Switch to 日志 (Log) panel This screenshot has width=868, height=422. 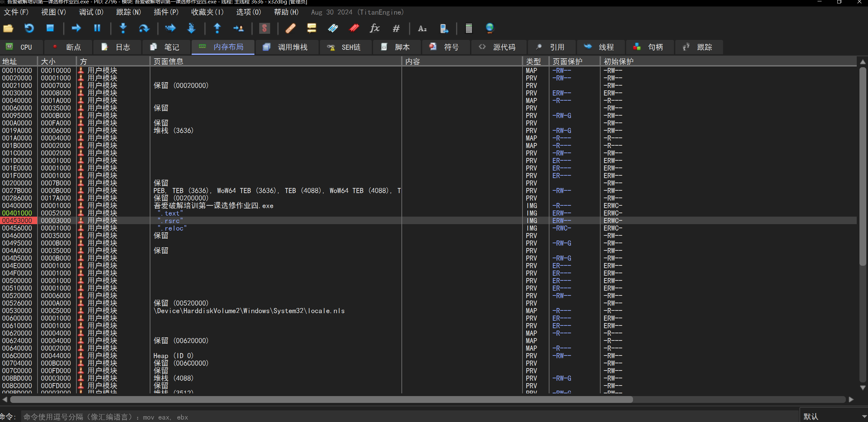pos(122,46)
